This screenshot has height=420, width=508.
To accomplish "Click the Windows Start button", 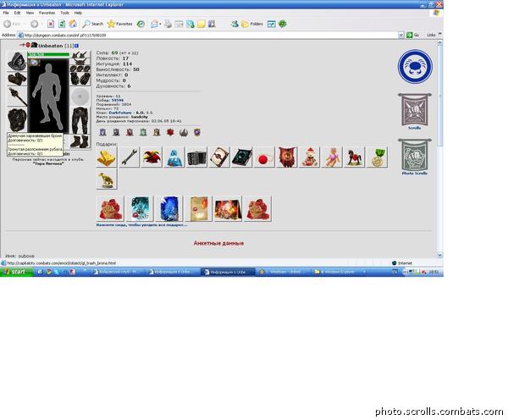I will (x=16, y=272).
